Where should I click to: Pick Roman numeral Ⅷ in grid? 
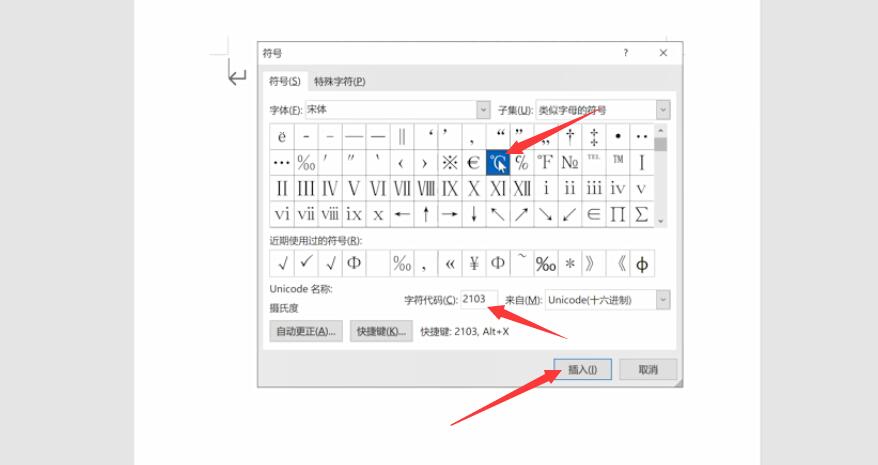426,188
